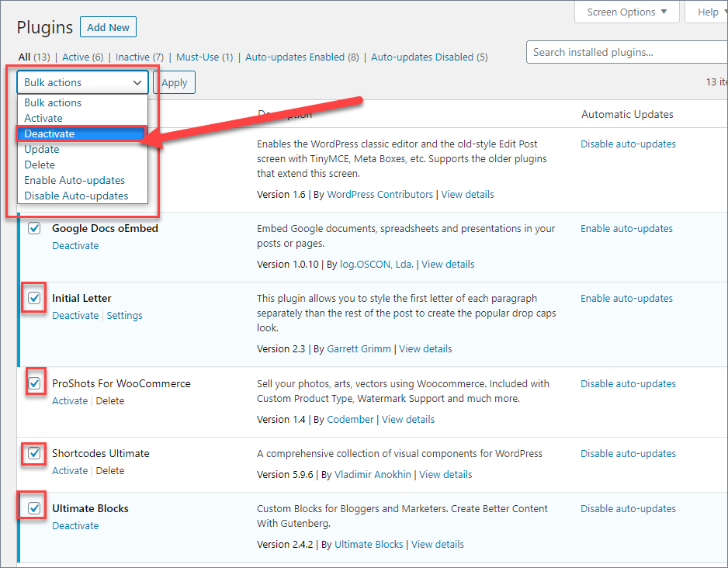Viewport: 728px width, 568px height.
Task: View details of the Classic Editor plugin
Action: (467, 195)
